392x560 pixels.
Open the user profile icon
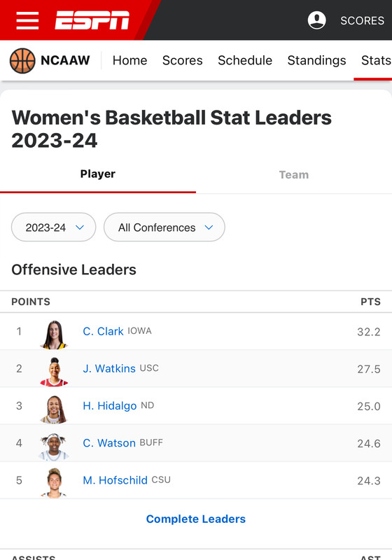coord(316,20)
